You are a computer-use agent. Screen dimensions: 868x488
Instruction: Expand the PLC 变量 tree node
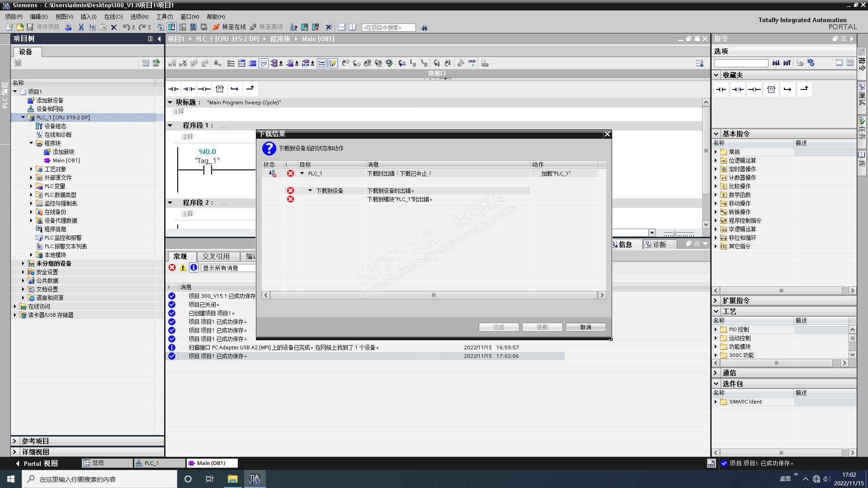(x=31, y=186)
